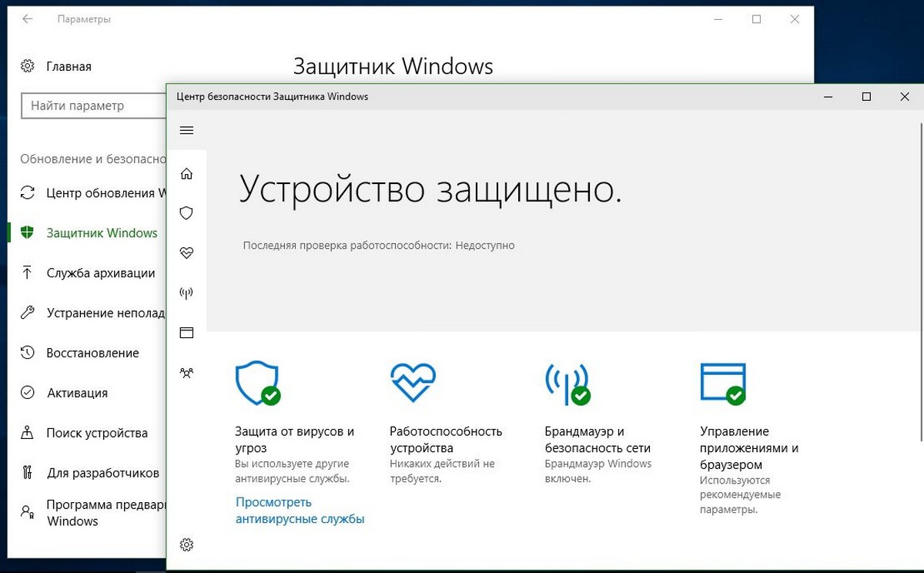This screenshot has width=924, height=573.
Task: Click the Поиск устройства person locator icon
Action: [x=28, y=433]
